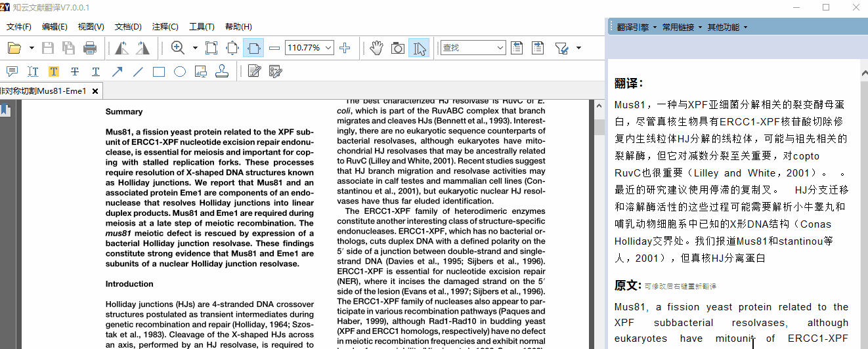Click the 可修改后右键重新翻译 hint text
The image size is (868, 349).
click(680, 287)
